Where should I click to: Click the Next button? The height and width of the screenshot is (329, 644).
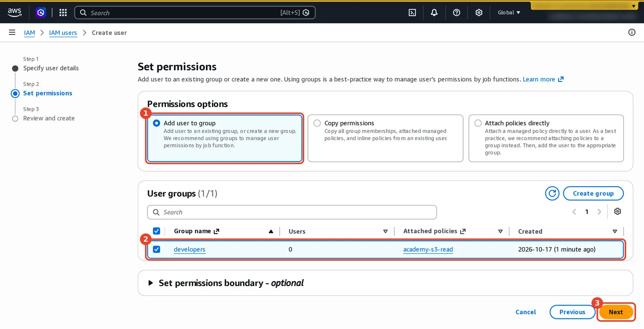click(x=616, y=312)
